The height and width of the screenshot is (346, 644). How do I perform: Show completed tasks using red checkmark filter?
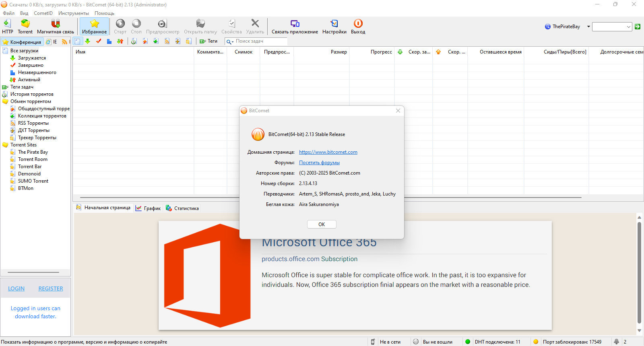pyautogui.click(x=99, y=41)
